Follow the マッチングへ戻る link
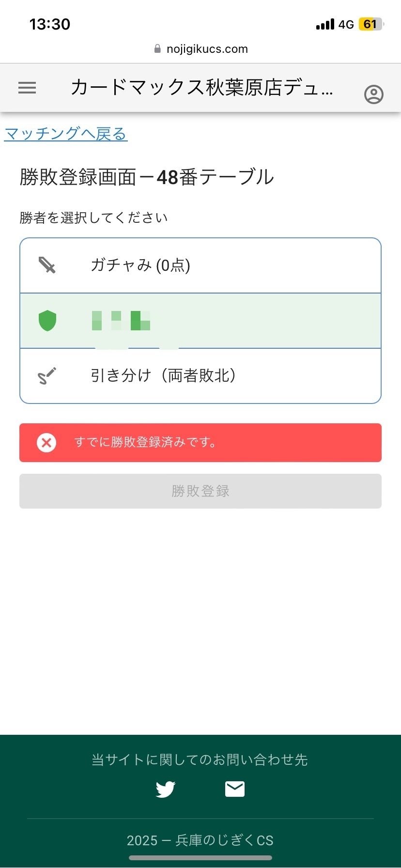The height and width of the screenshot is (868, 401). (x=66, y=134)
